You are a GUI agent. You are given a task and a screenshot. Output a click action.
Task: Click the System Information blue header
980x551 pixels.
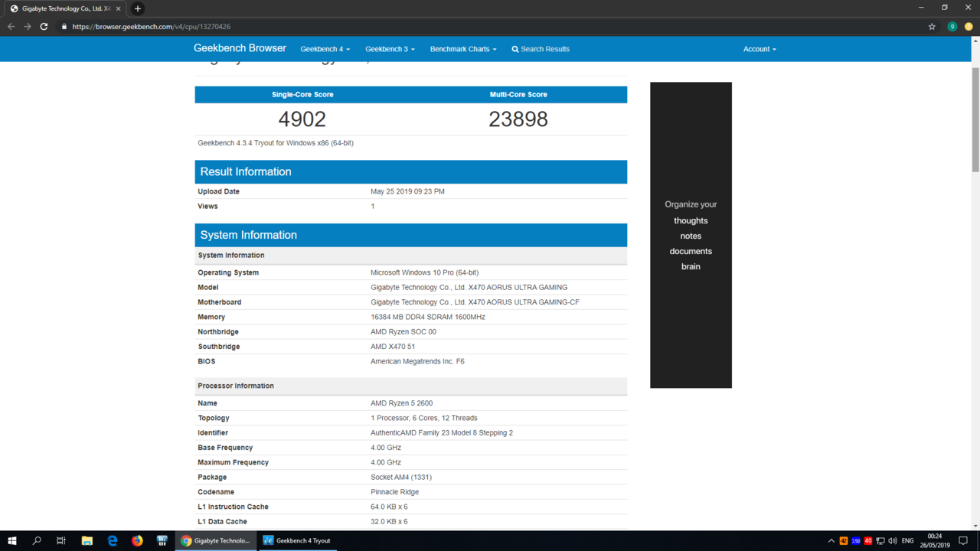[411, 235]
